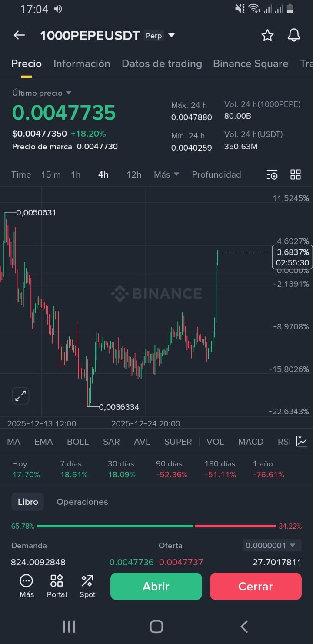The image size is (313, 644).
Task: Tap 7 días 18.61% performance
Action: tap(74, 469)
